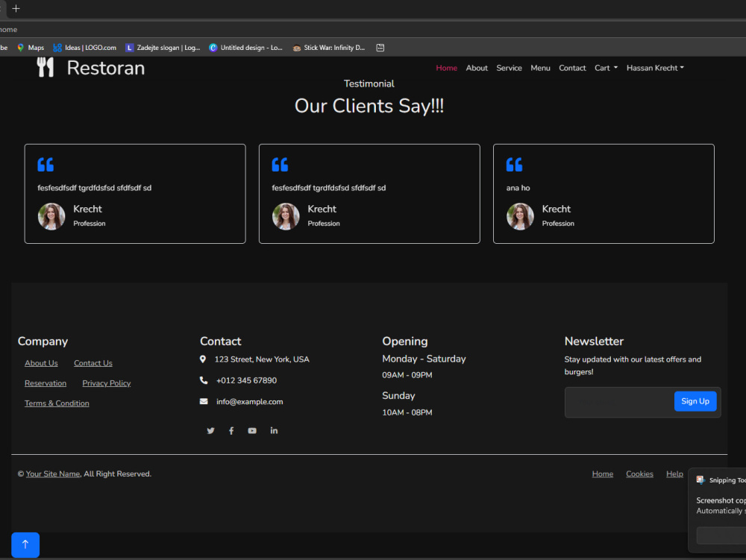Follow the footer Cookies link
Viewport: 746px width, 560px height.
coord(639,474)
